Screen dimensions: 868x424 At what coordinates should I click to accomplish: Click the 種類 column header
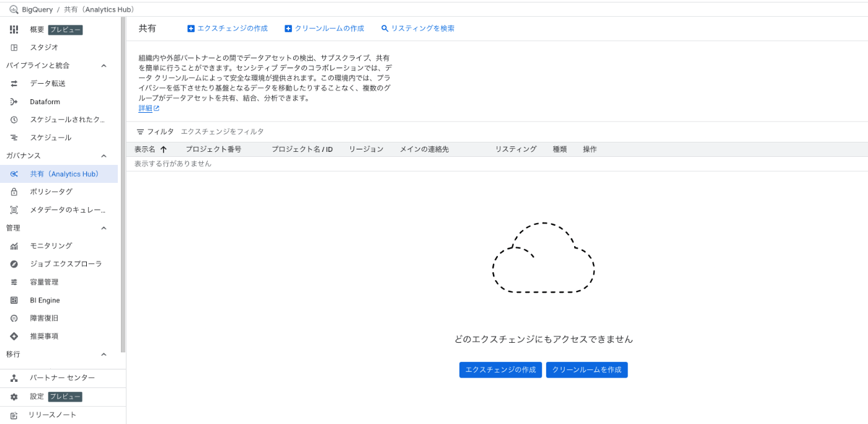point(560,149)
